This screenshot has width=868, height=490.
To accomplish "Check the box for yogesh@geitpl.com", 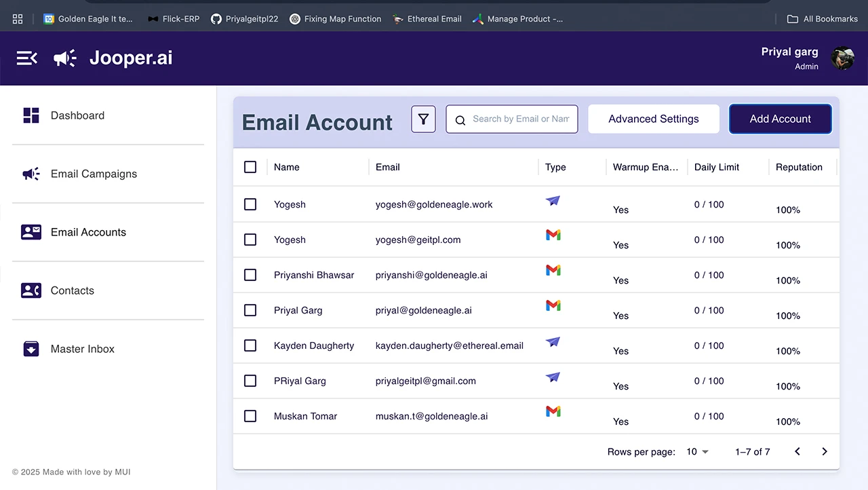I will coord(250,240).
